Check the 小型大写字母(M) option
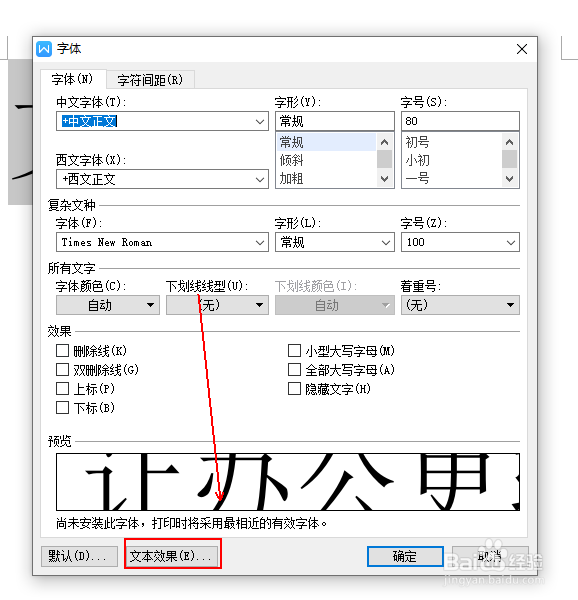This screenshot has height=600, width=578. click(x=294, y=351)
